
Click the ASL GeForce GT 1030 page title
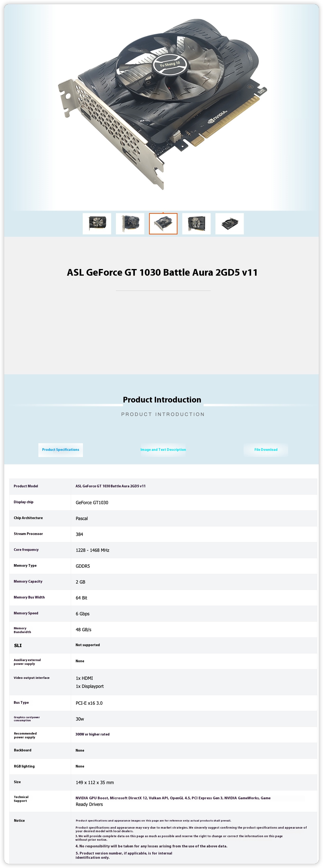coord(162,272)
